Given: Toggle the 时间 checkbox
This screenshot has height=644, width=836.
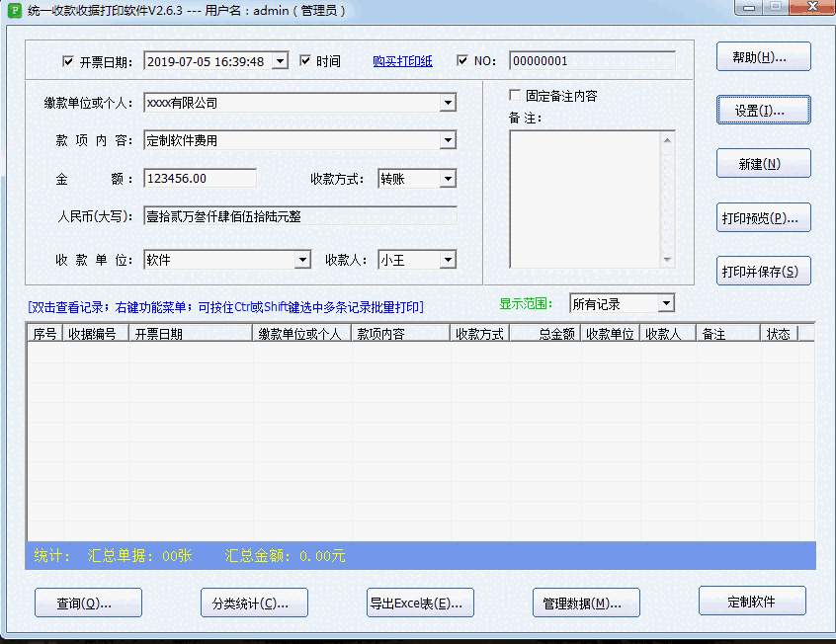Looking at the screenshot, I should (x=304, y=60).
